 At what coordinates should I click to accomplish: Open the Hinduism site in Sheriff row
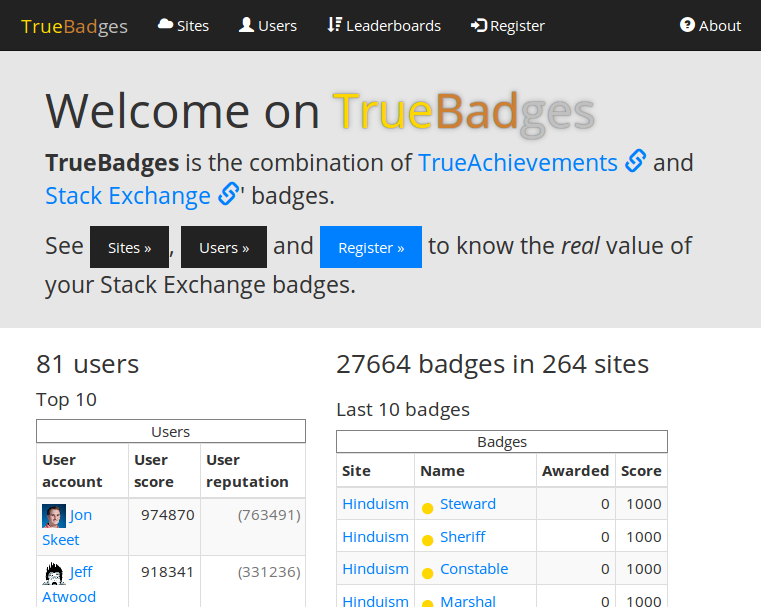tap(376, 537)
